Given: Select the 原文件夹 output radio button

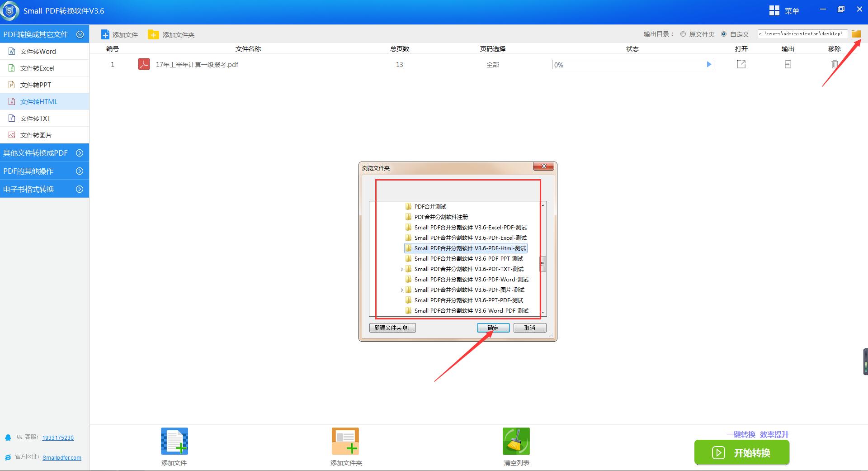Looking at the screenshot, I should click(x=683, y=34).
